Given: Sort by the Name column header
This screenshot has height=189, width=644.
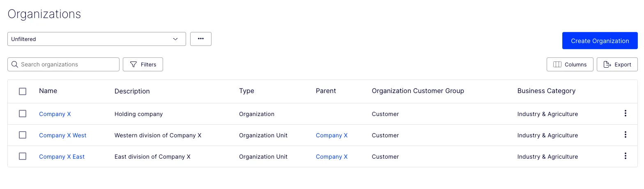Looking at the screenshot, I should pos(48,91).
